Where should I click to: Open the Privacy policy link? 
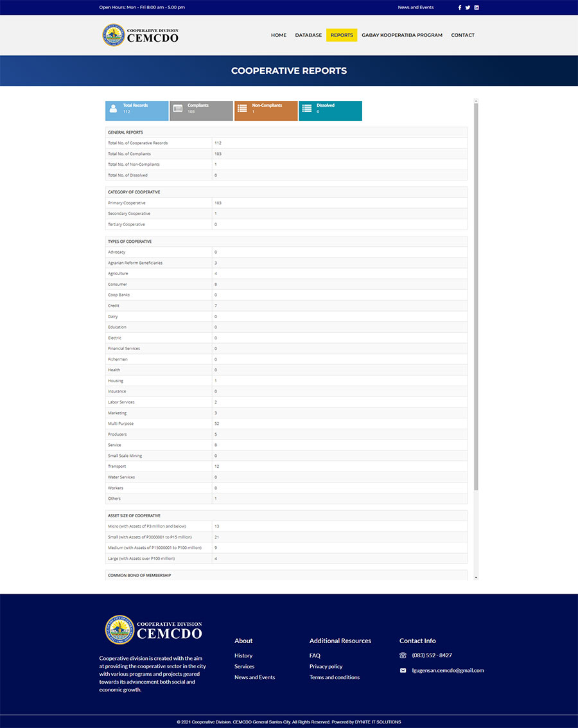tap(326, 666)
